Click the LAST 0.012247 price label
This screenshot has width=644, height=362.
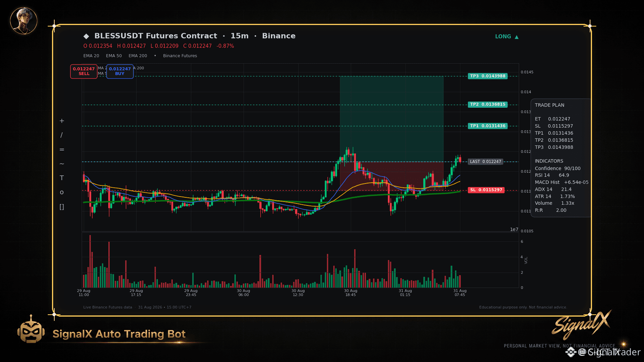(x=486, y=162)
